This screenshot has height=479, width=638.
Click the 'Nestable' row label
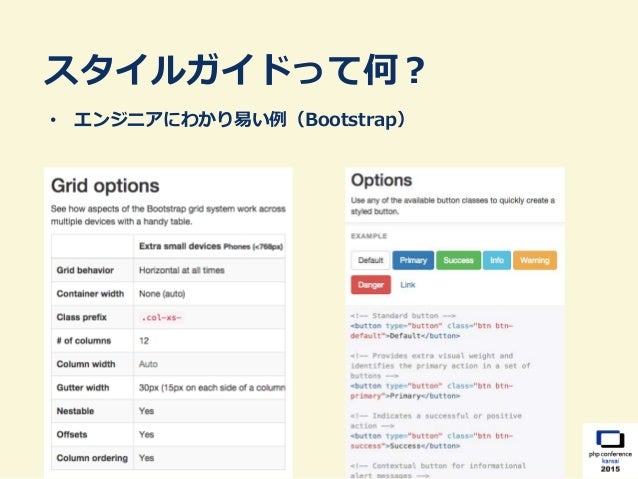(75, 411)
